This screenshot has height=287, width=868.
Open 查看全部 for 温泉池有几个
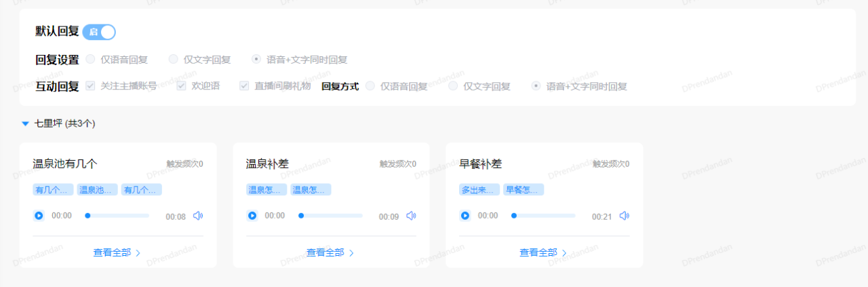(112, 252)
